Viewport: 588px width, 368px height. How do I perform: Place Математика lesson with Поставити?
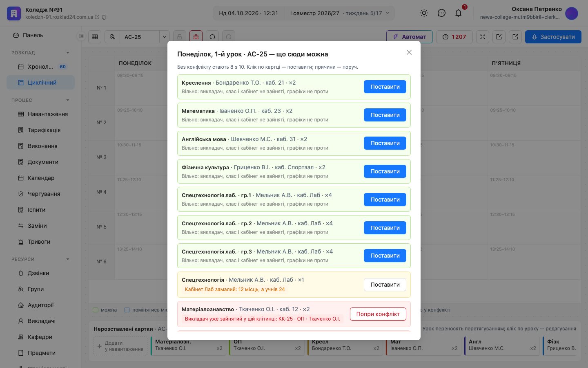tap(385, 115)
